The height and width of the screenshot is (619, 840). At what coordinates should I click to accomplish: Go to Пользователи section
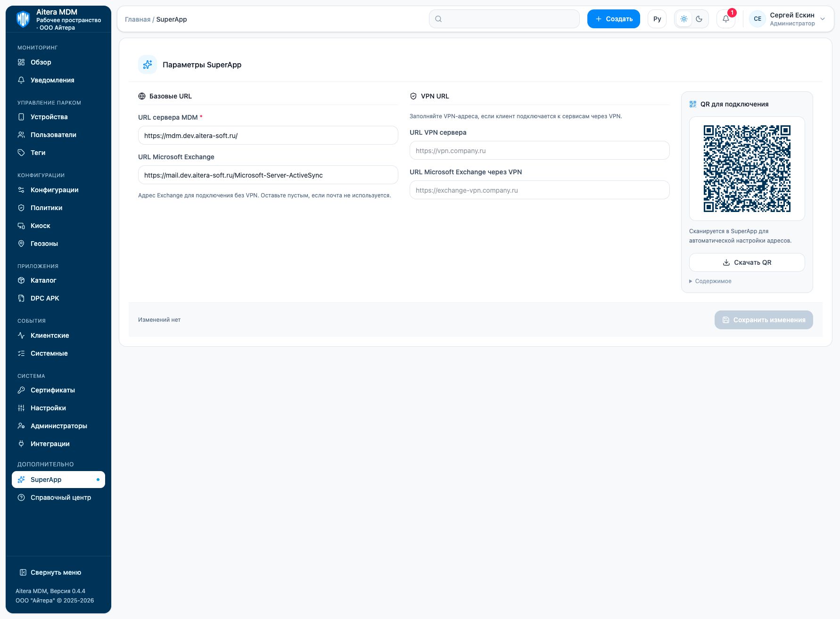pyautogui.click(x=58, y=135)
